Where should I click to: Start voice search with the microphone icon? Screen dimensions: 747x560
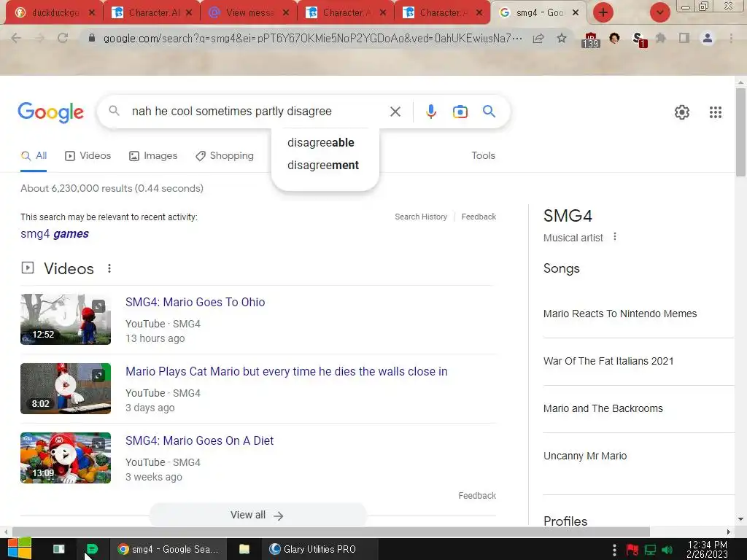(430, 112)
